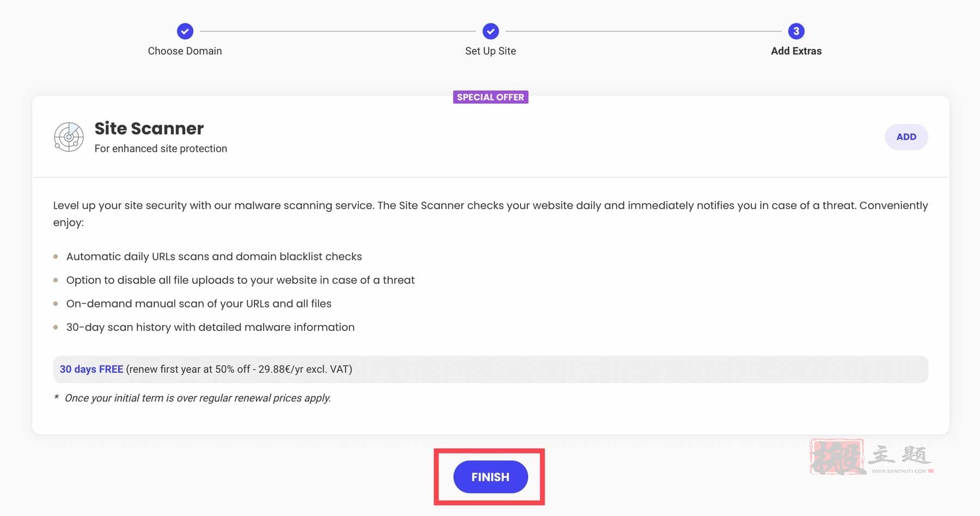Viewport: 980px width, 516px height.
Task: Click the Site Scanner radar icon
Action: click(69, 137)
